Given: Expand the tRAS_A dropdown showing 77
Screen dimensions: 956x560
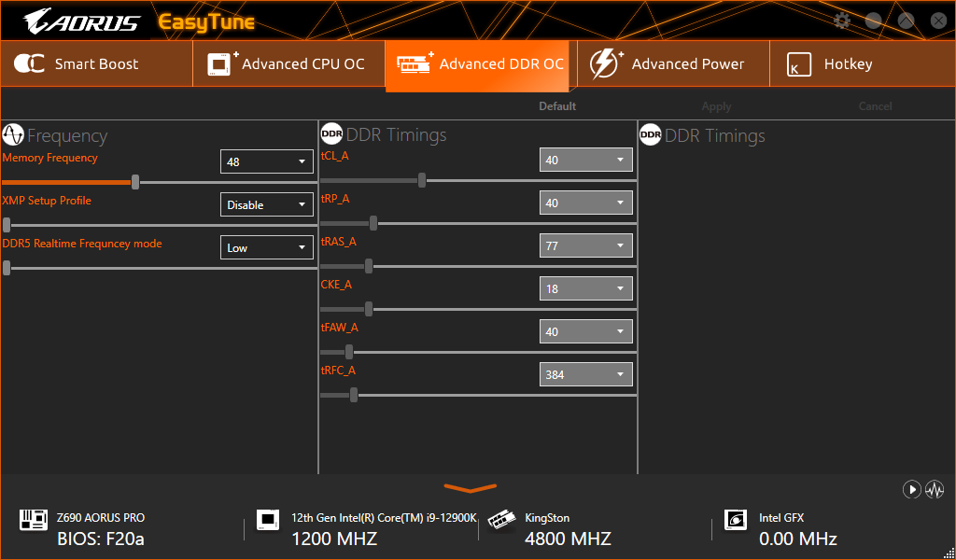Looking at the screenshot, I should 586,245.
